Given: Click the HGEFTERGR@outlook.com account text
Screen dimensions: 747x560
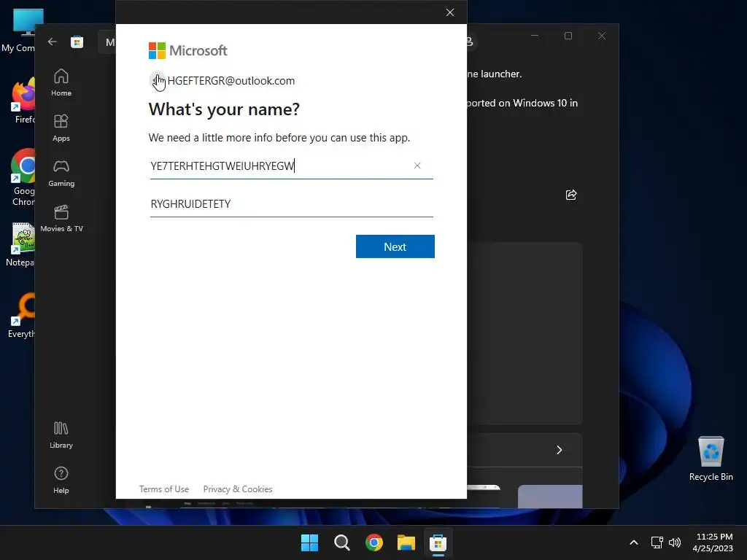Looking at the screenshot, I should [x=231, y=81].
